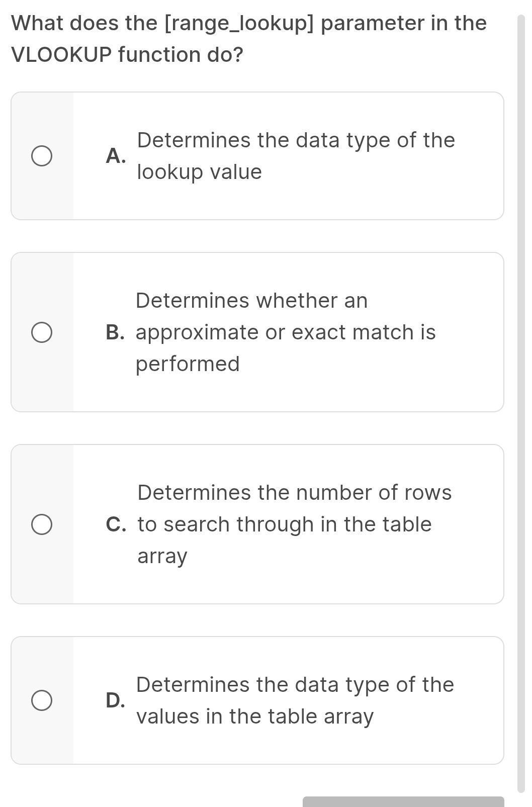Click the option A answer card
Screen dimensions: 532x807
point(257,156)
